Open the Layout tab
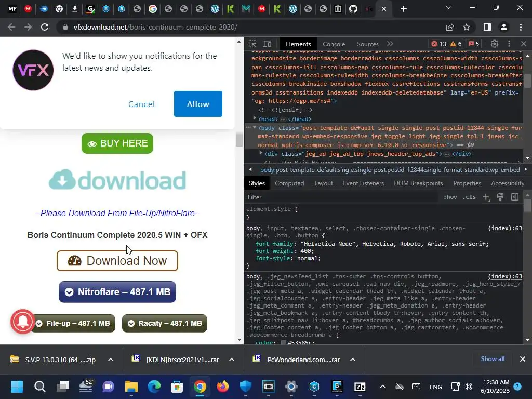 click(324, 183)
